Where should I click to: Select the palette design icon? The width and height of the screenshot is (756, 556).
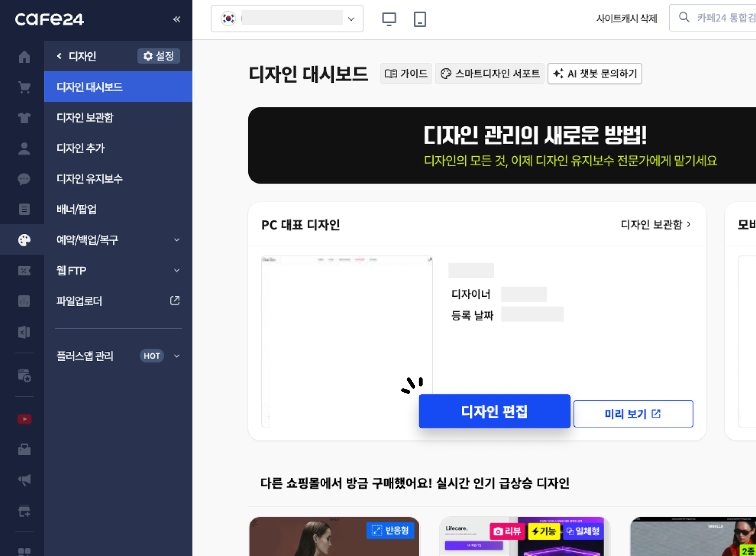pyautogui.click(x=24, y=240)
